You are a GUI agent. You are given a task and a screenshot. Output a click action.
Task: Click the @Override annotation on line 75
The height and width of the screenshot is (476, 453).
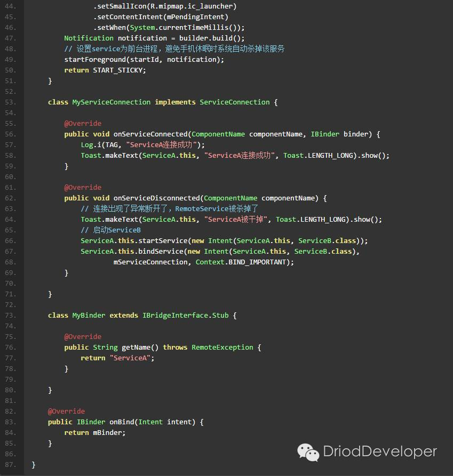coord(83,336)
